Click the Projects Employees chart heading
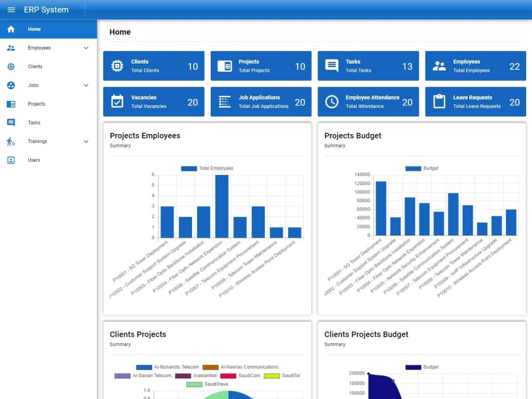This screenshot has height=399, width=532. click(145, 136)
